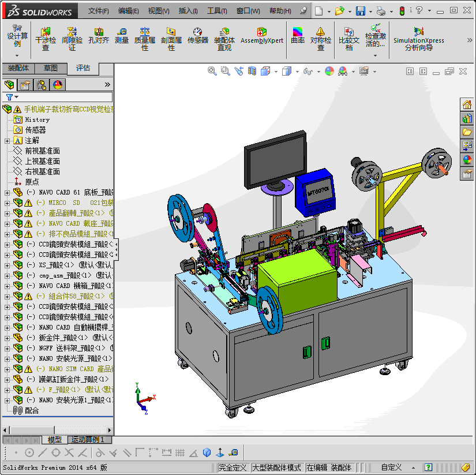
Task: Click the Smart Dimension sketch icon
Action: [166, 452]
